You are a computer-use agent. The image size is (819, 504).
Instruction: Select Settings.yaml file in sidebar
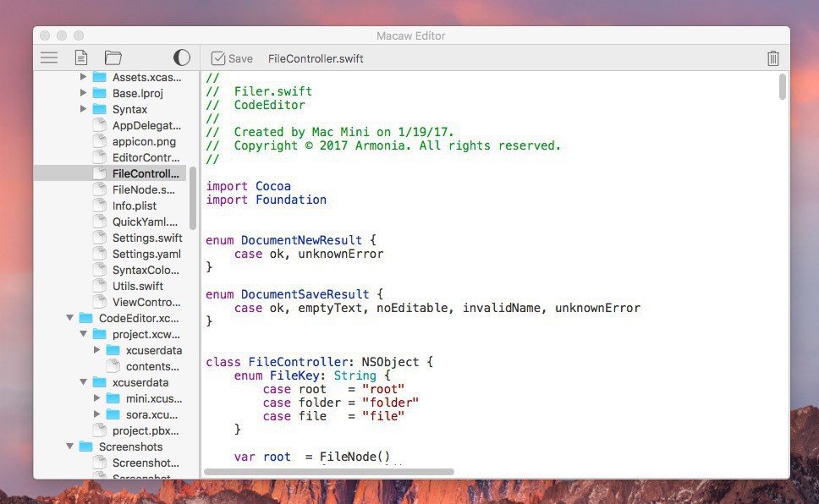(146, 254)
